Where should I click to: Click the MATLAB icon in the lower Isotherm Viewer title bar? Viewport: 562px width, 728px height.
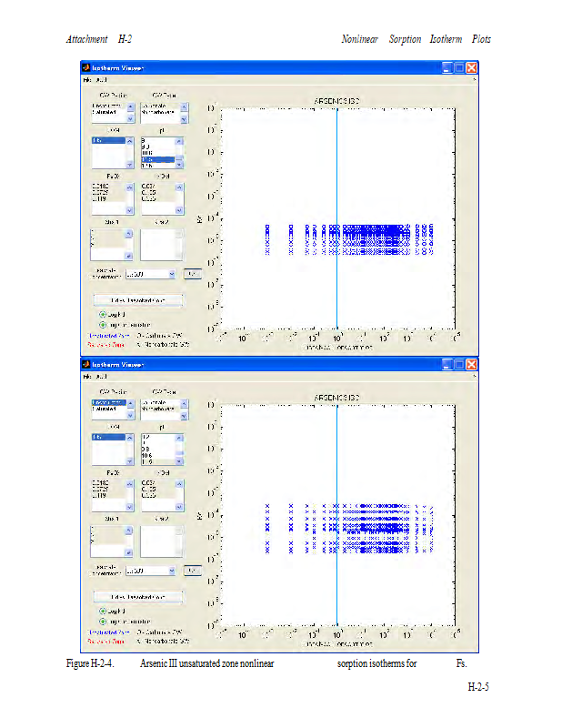click(x=86, y=364)
